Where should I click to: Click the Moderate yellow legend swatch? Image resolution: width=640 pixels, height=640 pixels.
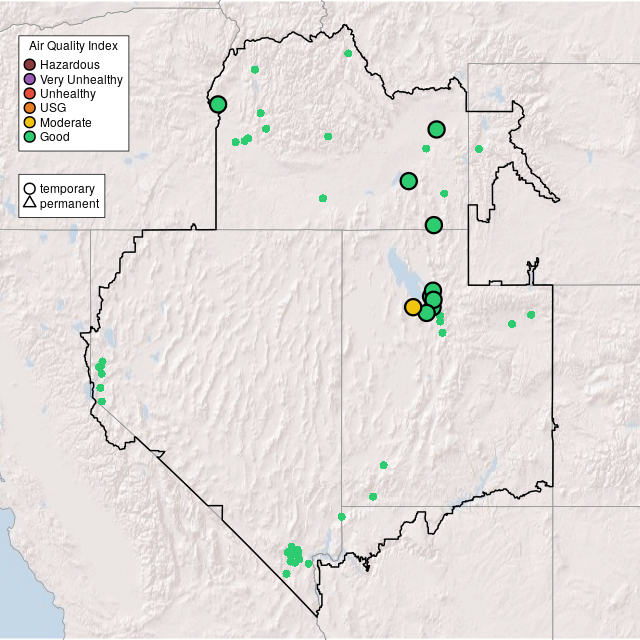(30, 122)
